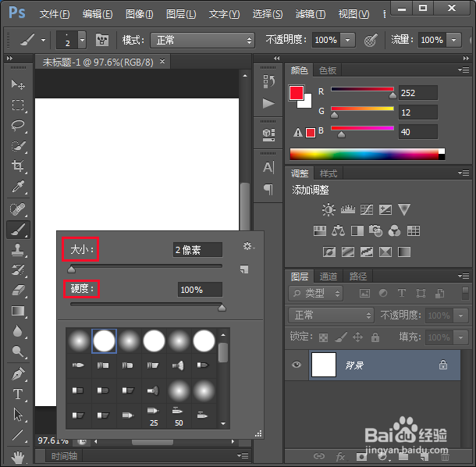Viewport: 476px width, 467px height.
Task: Select the Line tool
Action: coord(18,435)
